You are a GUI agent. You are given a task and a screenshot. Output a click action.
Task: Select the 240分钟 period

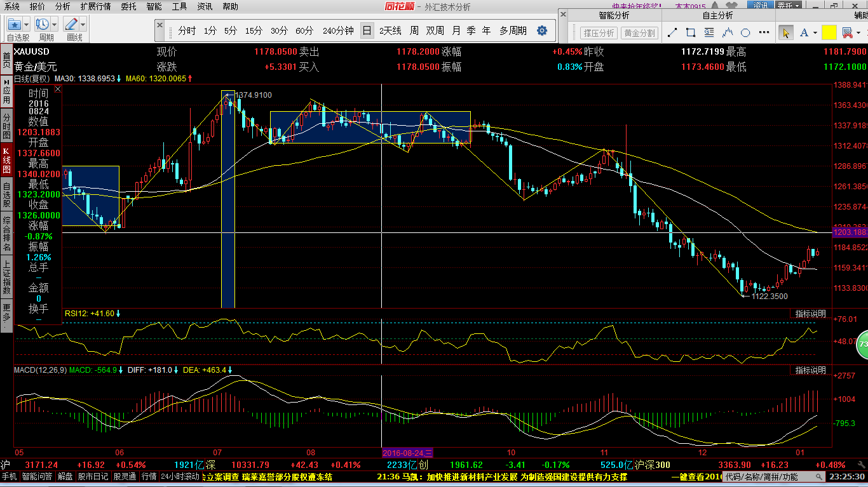click(x=338, y=30)
